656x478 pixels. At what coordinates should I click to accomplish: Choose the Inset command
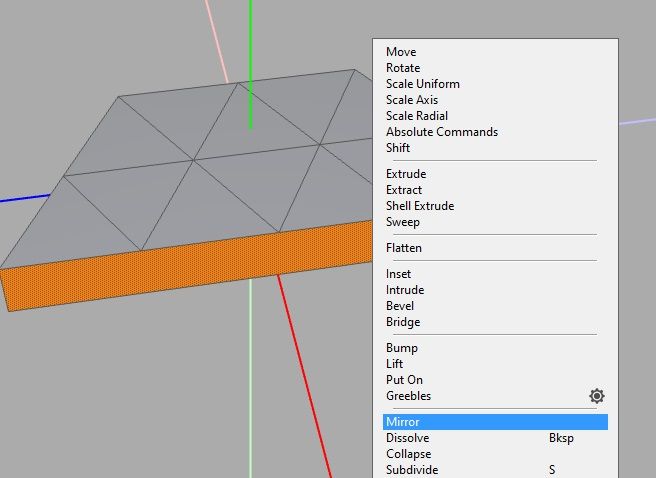[398, 274]
